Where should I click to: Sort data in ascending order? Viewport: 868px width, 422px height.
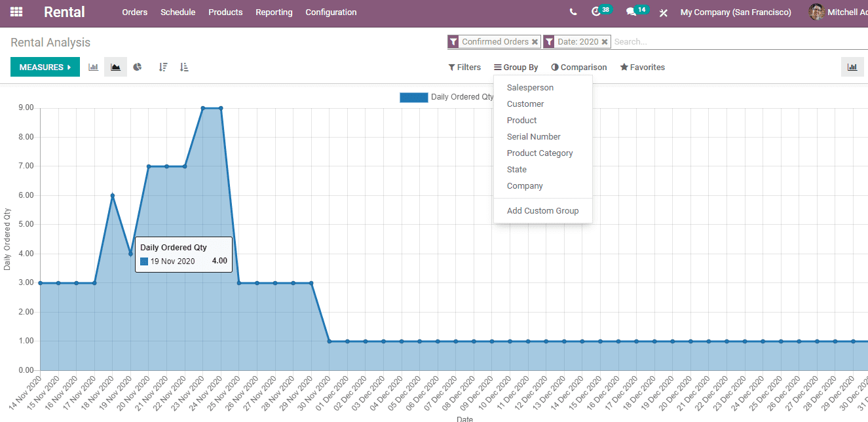pyautogui.click(x=184, y=67)
